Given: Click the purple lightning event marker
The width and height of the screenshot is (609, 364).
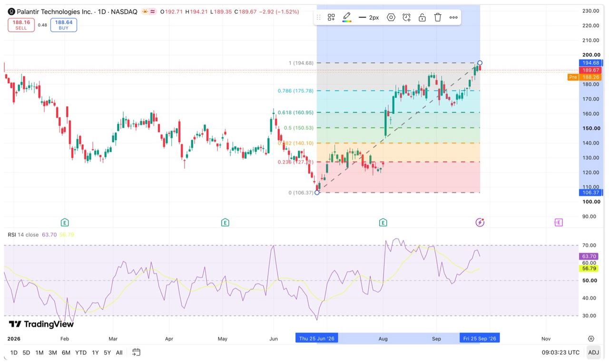Looking at the screenshot, I should pyautogui.click(x=480, y=222).
